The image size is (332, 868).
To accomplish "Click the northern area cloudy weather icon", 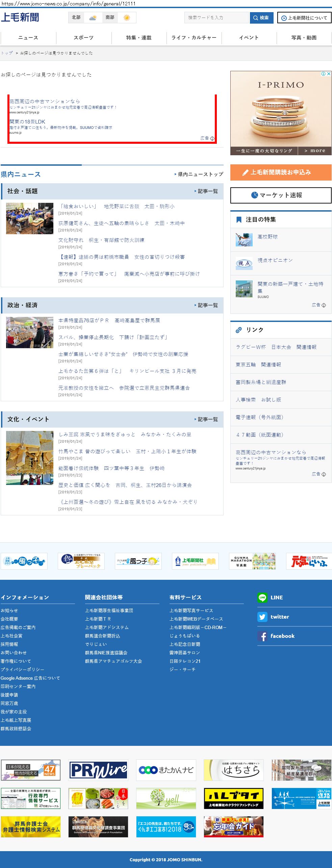I will click(93, 18).
